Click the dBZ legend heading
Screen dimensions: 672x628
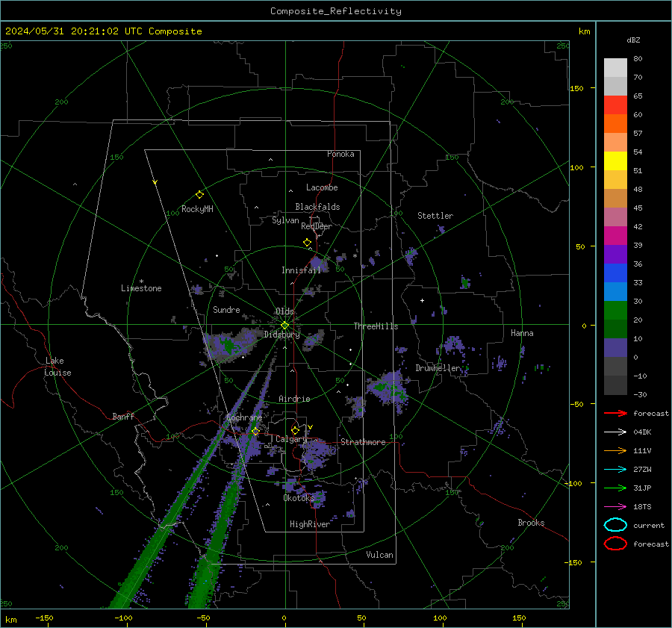[x=633, y=40]
